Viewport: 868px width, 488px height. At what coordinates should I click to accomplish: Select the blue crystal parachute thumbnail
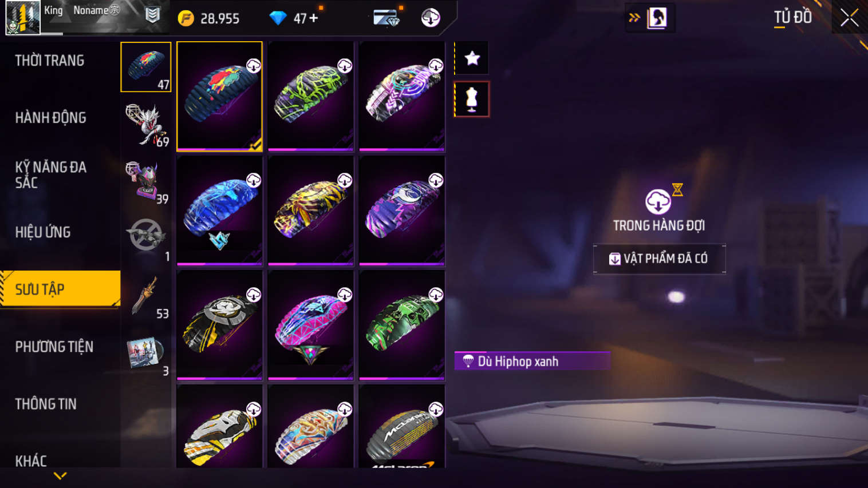(219, 211)
